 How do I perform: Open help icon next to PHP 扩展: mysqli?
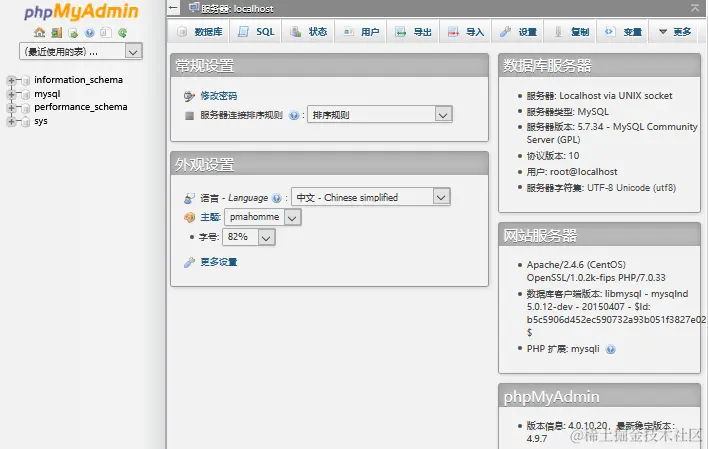[610, 349]
